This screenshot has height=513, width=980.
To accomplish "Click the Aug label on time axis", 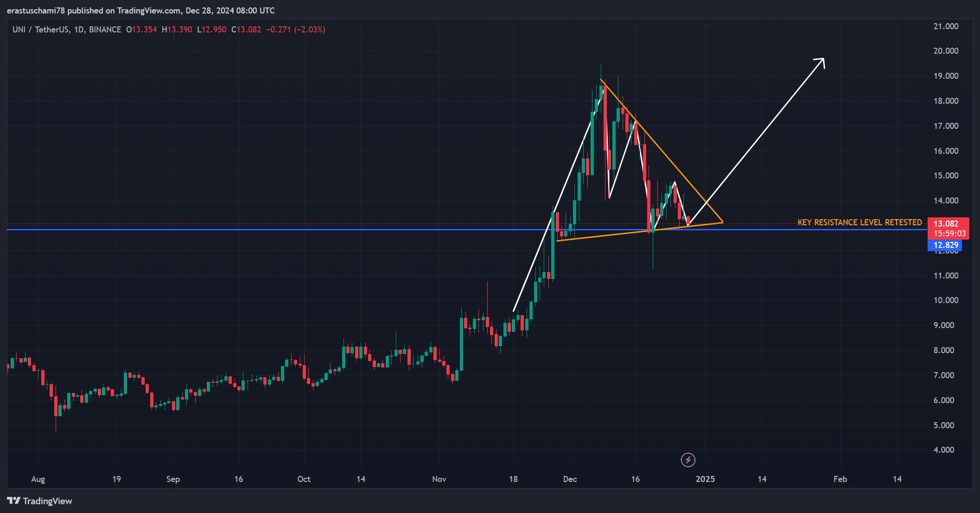I will pos(38,479).
